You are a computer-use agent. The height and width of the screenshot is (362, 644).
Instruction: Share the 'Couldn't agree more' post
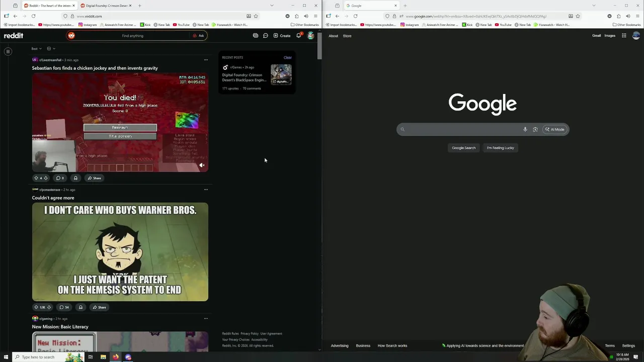pyautogui.click(x=99, y=307)
